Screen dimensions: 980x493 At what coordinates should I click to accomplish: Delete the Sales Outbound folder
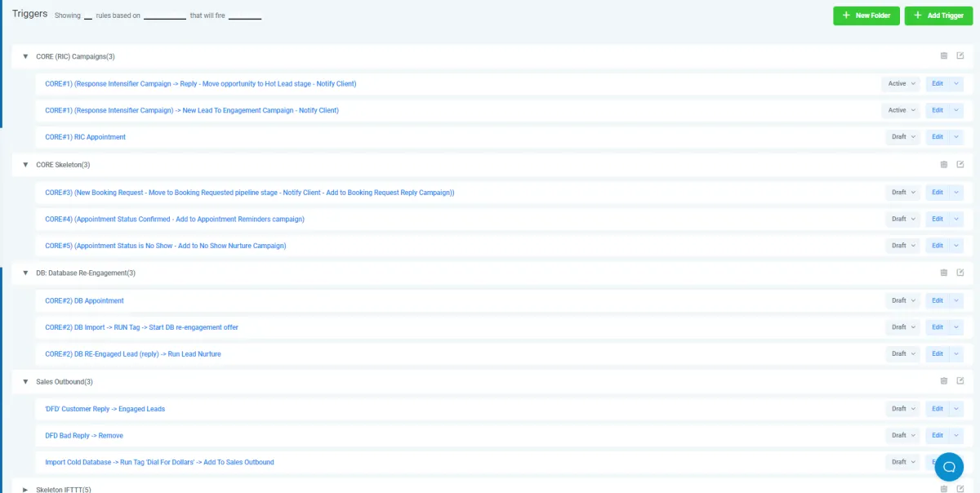click(944, 381)
